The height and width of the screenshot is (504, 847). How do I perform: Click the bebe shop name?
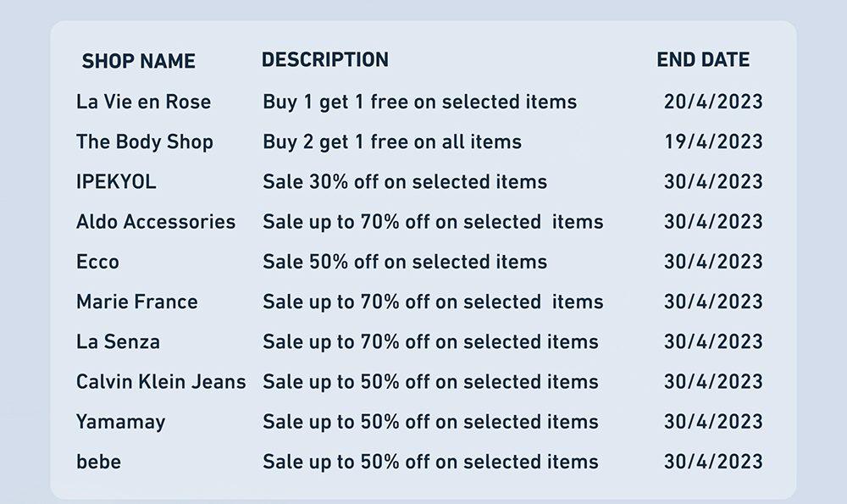(x=98, y=462)
